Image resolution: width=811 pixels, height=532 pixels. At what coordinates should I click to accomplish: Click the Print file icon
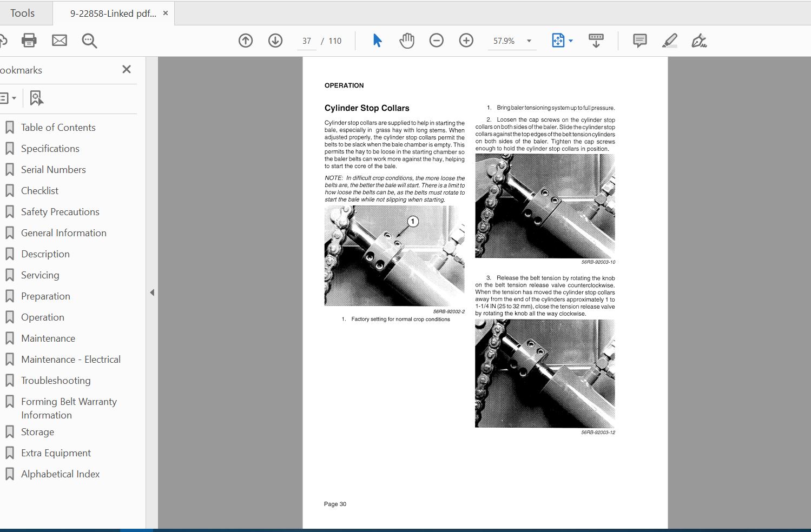29,41
